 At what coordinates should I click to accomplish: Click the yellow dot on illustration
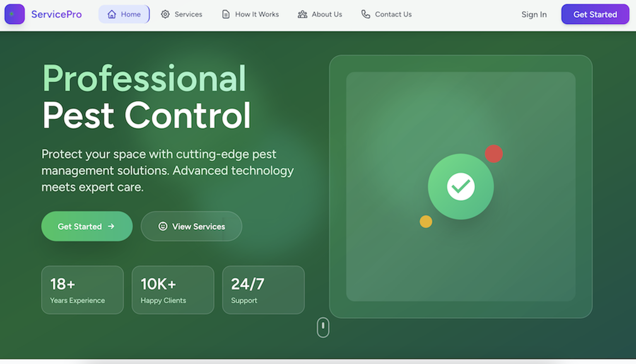tap(426, 222)
